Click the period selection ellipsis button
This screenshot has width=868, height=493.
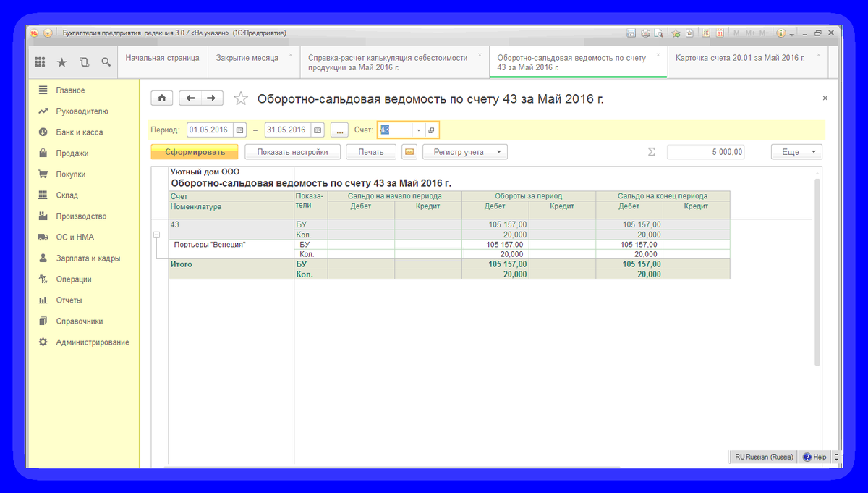340,130
